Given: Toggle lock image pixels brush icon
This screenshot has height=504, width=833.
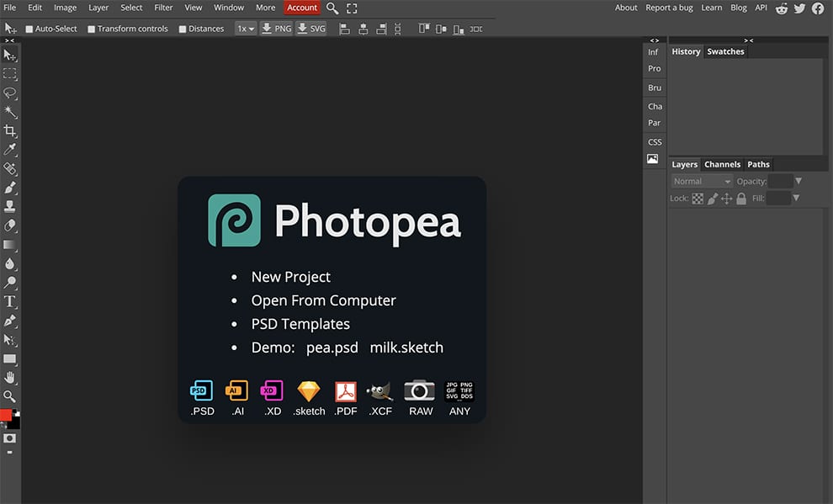Looking at the screenshot, I should coord(713,199).
